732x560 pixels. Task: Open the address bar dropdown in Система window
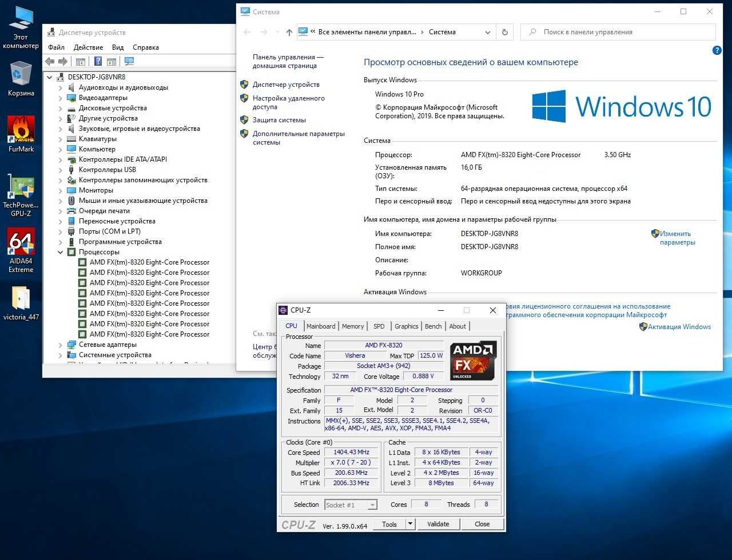(488, 33)
